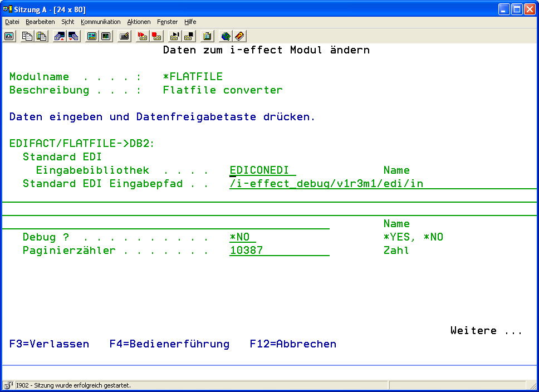This screenshot has height=392, width=539.
Task: Click the Print Screen toolbar icon
Action: tap(9, 36)
